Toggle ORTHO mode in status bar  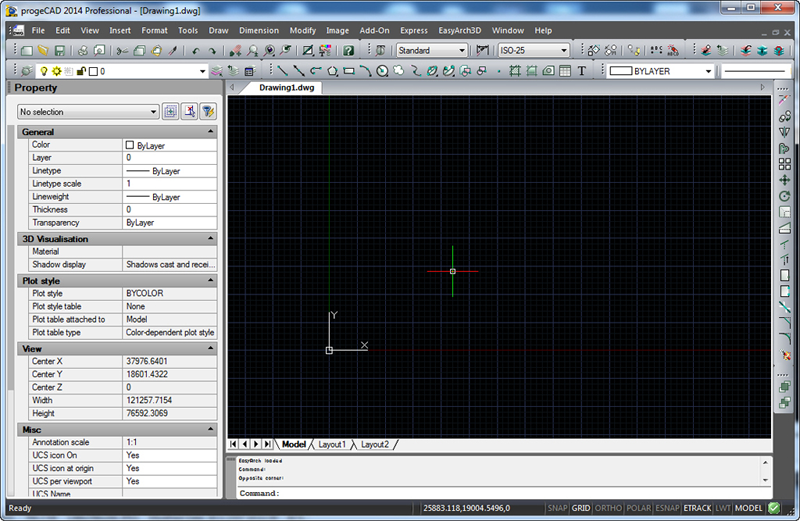pyautogui.click(x=608, y=508)
